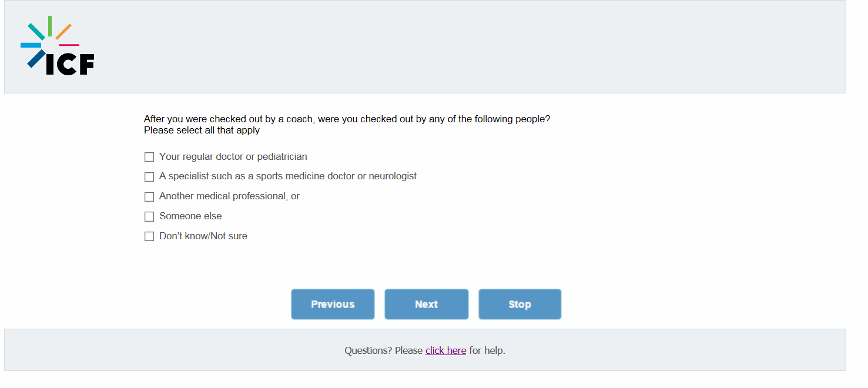Enable the 'Another medical professional, or' checkbox
868x388 pixels.
pos(149,197)
